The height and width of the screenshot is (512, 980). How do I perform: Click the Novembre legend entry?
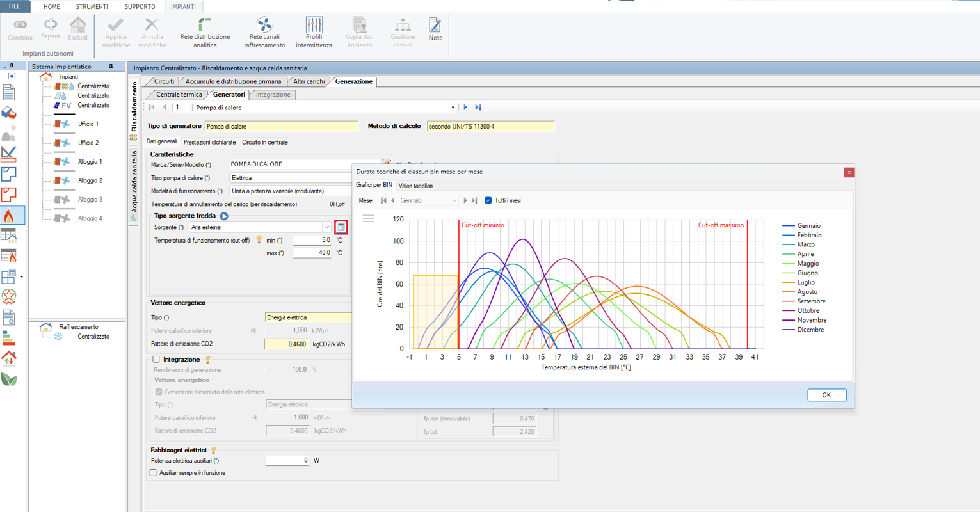coord(804,320)
